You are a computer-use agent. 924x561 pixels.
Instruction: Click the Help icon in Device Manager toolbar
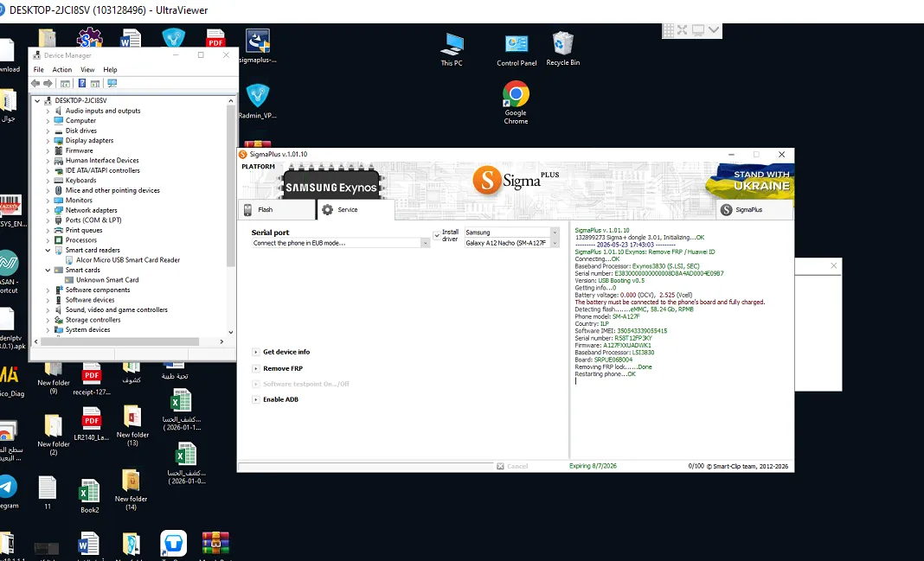pyautogui.click(x=82, y=84)
